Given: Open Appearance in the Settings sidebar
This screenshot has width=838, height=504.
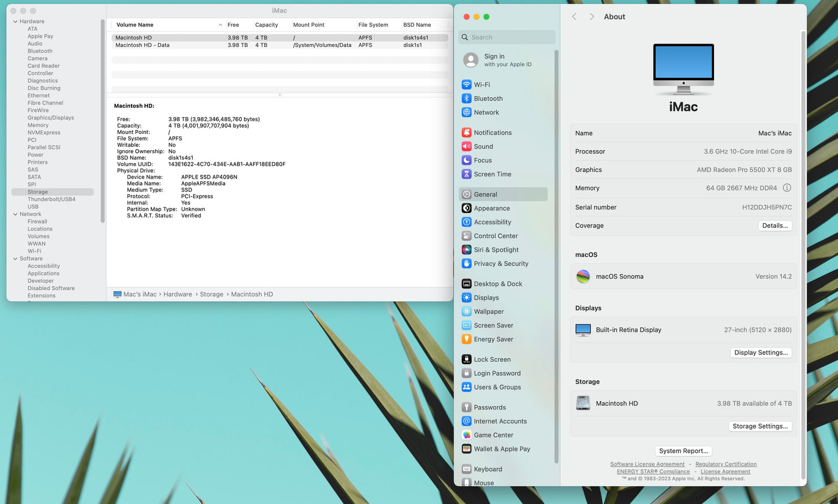Looking at the screenshot, I should pos(492,208).
